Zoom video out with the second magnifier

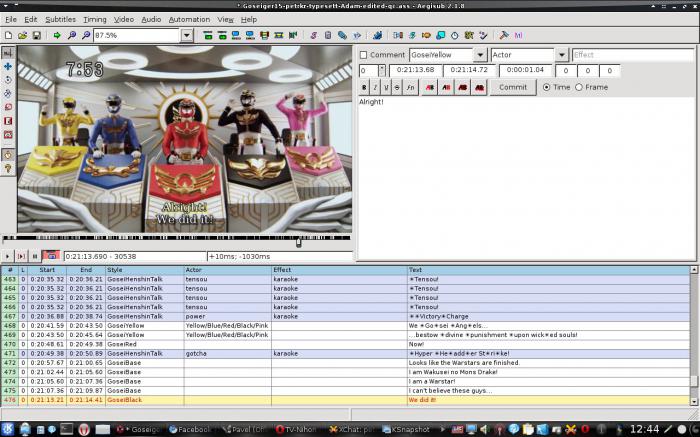(x=86, y=35)
